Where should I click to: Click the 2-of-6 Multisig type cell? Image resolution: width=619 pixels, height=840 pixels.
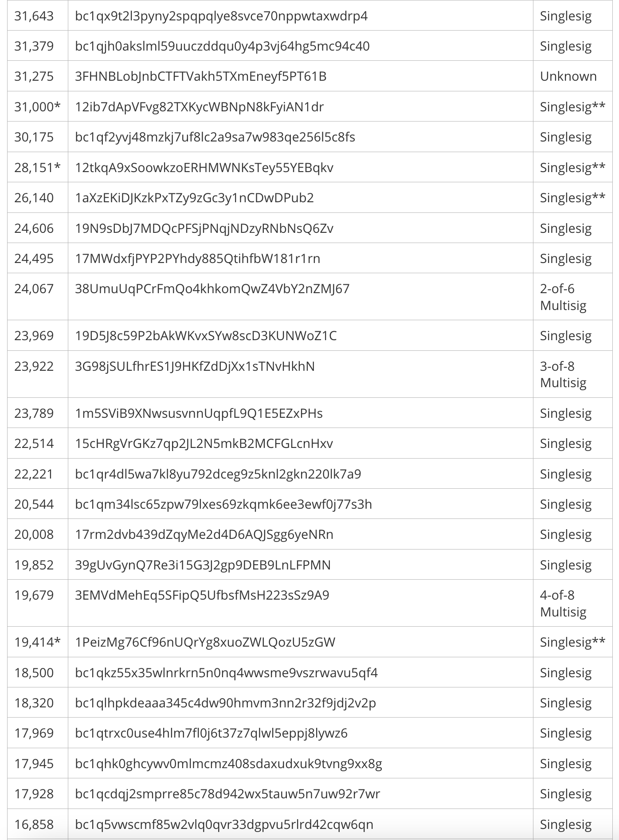[563, 297]
